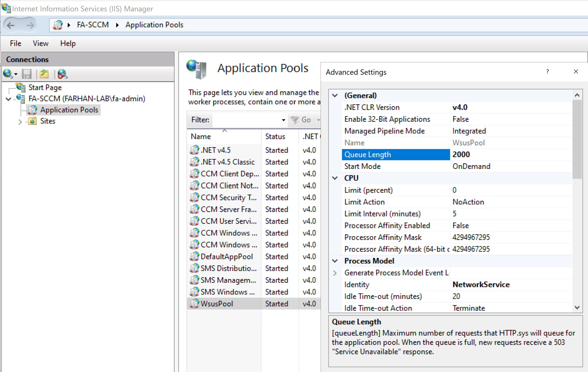Expand the Sites tree node
The height and width of the screenshot is (372, 588).
tap(20, 121)
